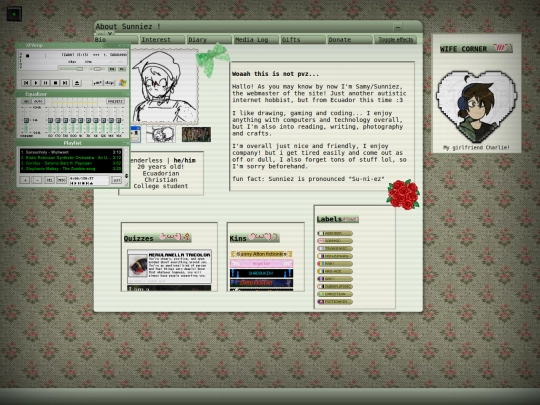Click Charlie's heart-shaped portrait in Wife Corner
The height and width of the screenshot is (405, 540).
[477, 107]
